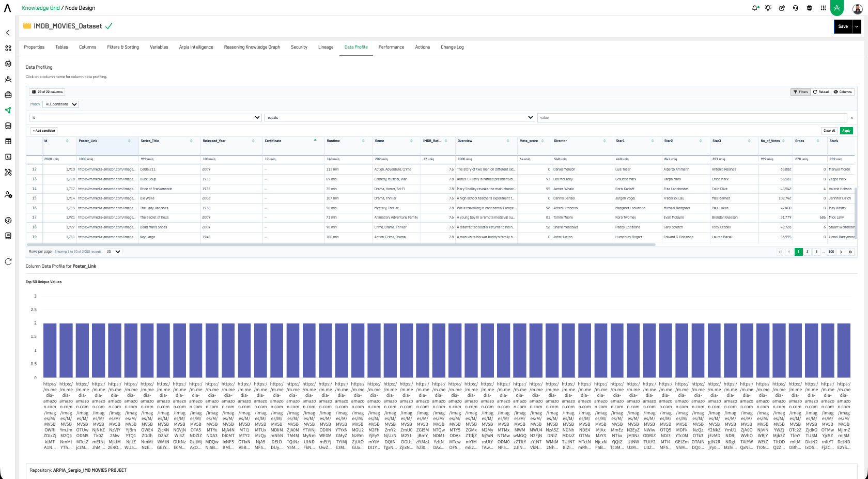Click the Clear all button
Image resolution: width=868 pixels, height=479 pixels.
tap(829, 131)
